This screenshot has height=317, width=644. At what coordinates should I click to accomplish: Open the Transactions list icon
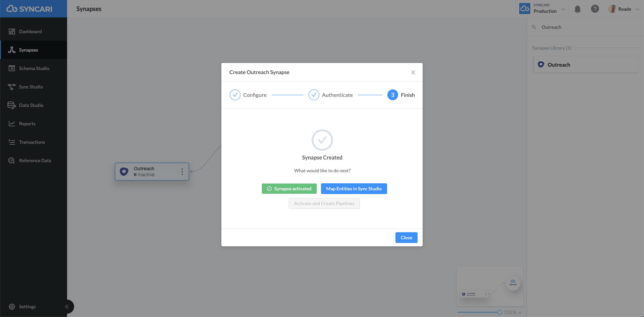point(12,142)
